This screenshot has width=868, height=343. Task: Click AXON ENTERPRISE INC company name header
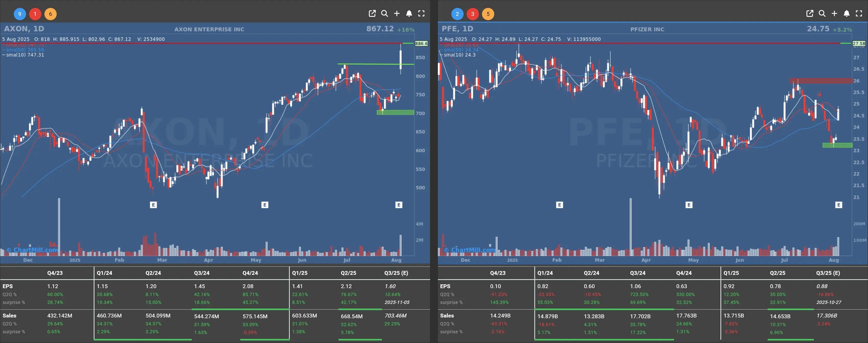point(209,29)
